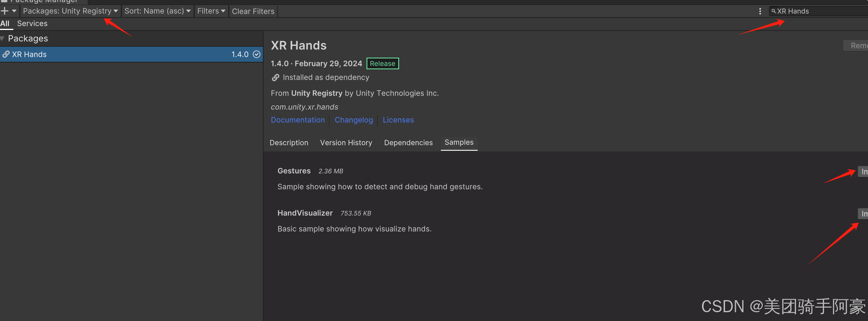Click the search magnifier icon
This screenshot has height=321, width=868.
[x=774, y=11]
